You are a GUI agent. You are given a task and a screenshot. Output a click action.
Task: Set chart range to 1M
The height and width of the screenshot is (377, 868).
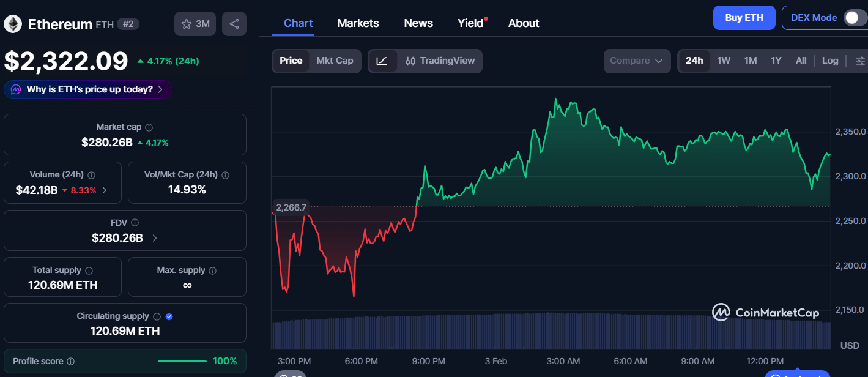[x=751, y=61]
